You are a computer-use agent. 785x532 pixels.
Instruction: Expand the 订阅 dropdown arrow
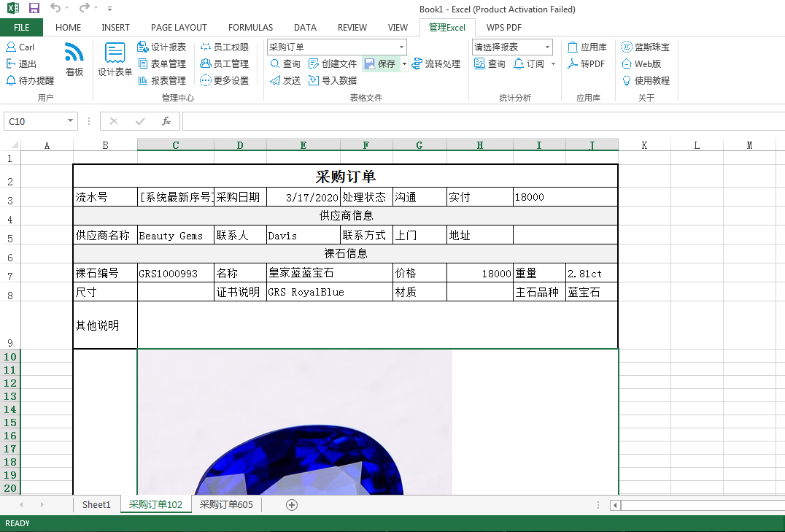553,63
